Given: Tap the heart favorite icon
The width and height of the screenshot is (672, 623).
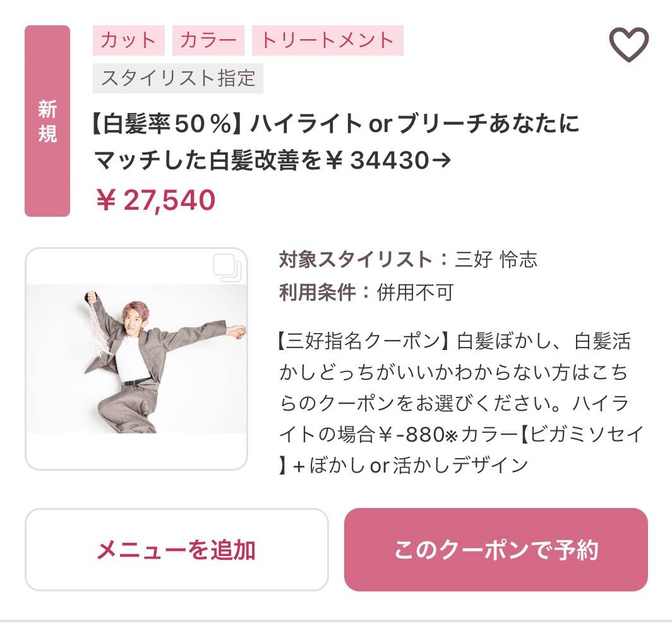Looking at the screenshot, I should click(628, 44).
